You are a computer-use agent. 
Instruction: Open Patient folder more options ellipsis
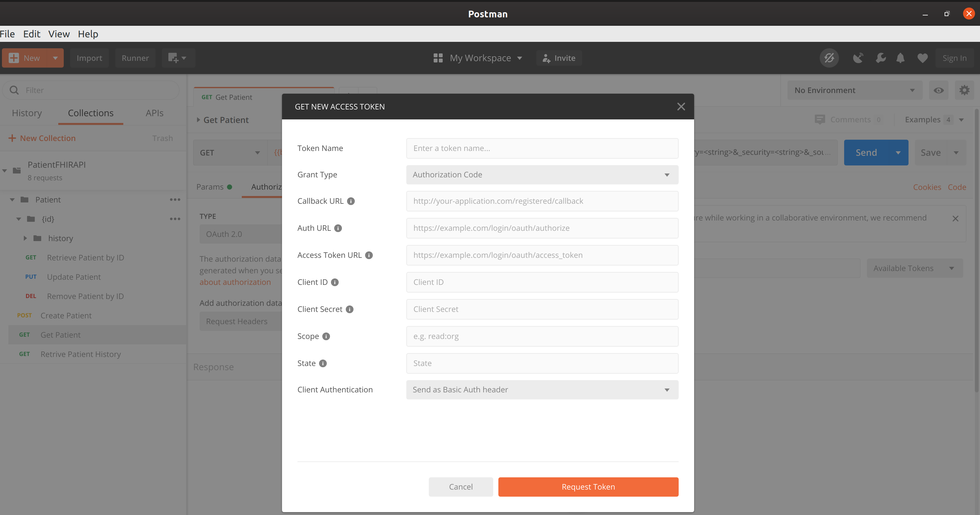click(175, 200)
